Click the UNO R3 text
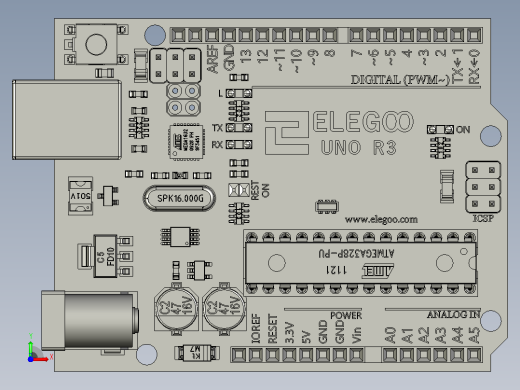 pos(358,148)
